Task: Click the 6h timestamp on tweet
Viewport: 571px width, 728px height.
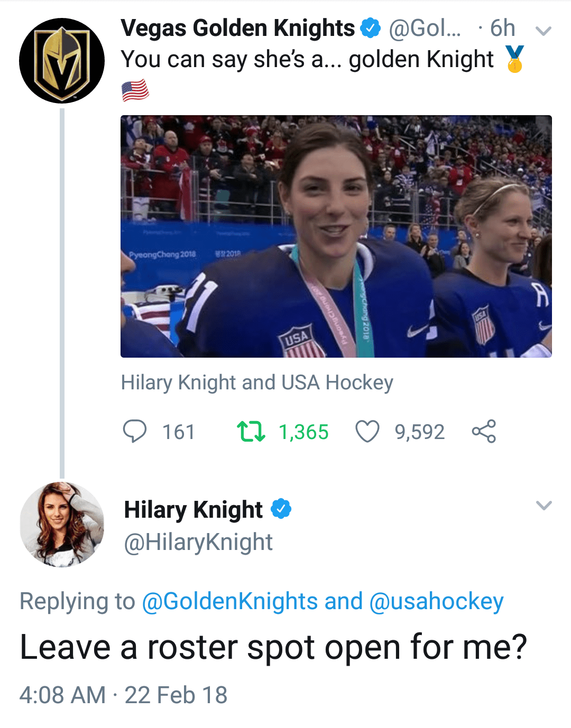Action: [x=502, y=28]
